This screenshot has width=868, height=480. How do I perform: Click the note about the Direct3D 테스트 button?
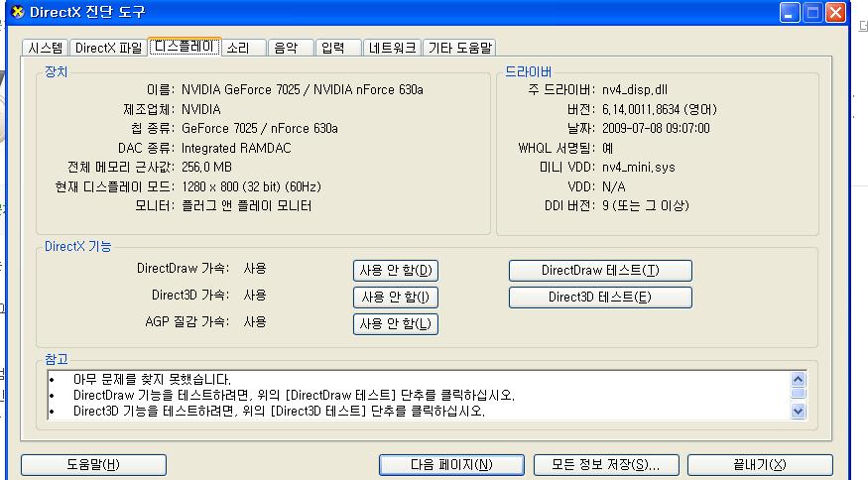tap(279, 412)
